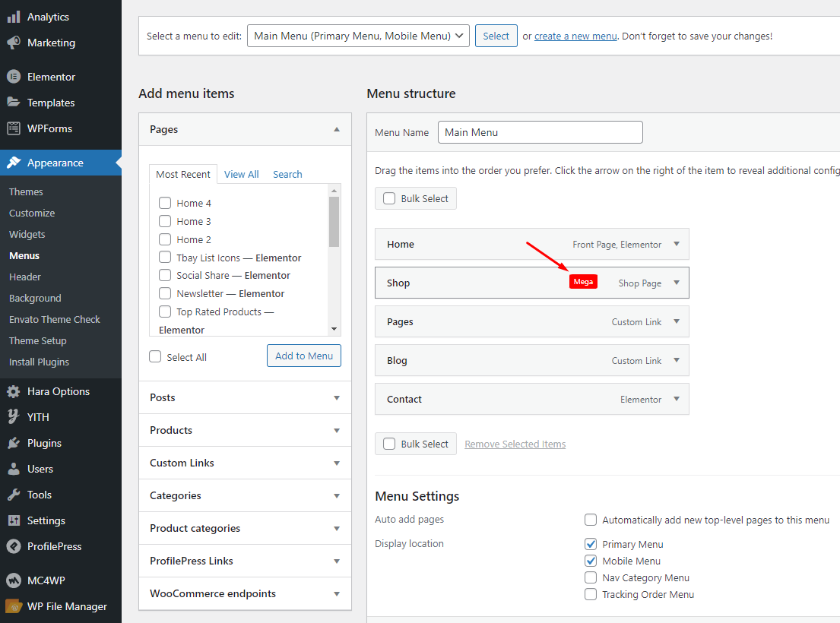840x623 pixels.
Task: Enable the Nav Category Menu checkbox
Action: pos(591,577)
